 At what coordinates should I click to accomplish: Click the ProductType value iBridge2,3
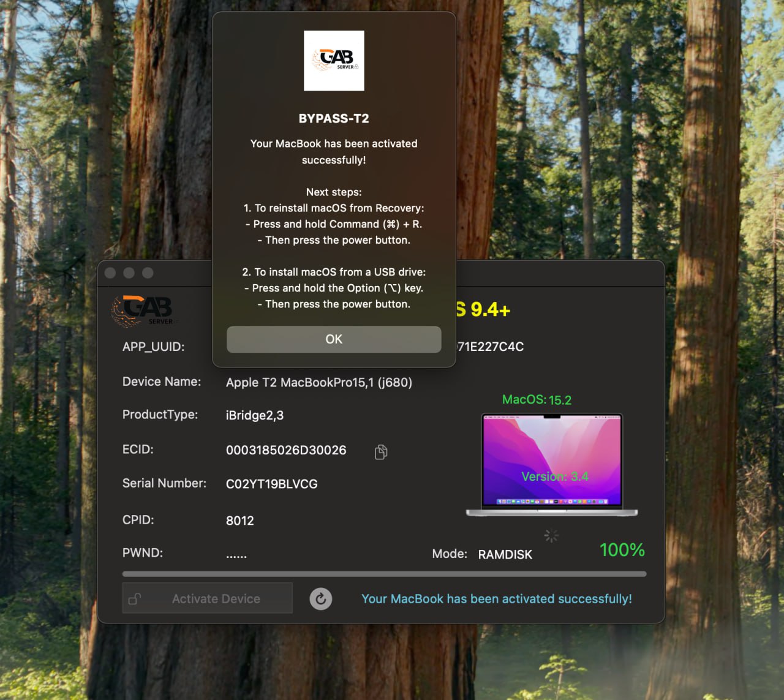point(254,415)
